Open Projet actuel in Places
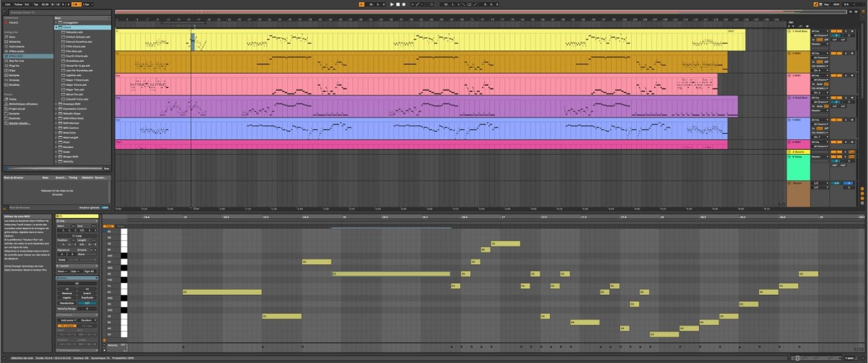The height and width of the screenshot is (363, 868). point(17,108)
